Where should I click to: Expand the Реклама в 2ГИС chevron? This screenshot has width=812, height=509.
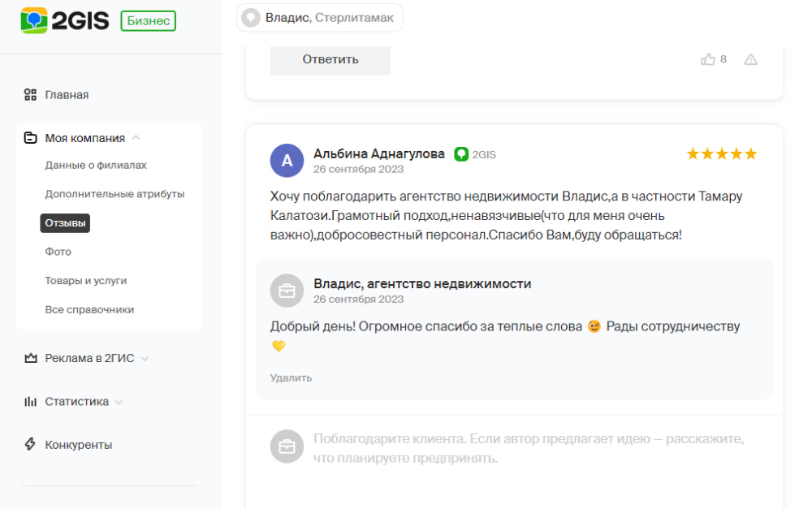[145, 359]
